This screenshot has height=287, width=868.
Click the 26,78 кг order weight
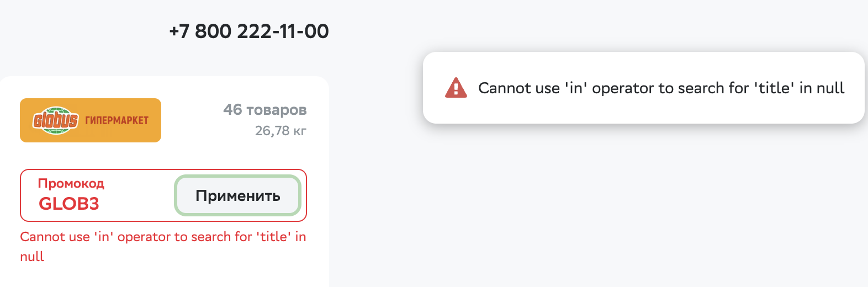tap(280, 131)
